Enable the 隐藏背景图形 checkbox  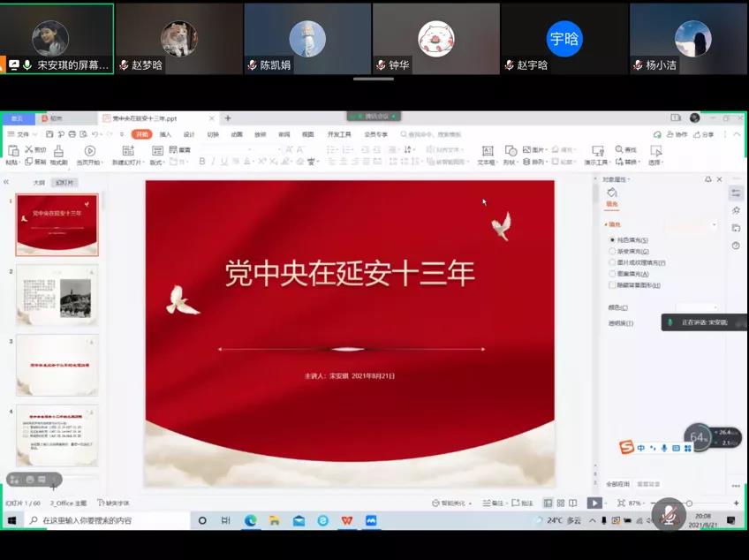[x=611, y=285]
